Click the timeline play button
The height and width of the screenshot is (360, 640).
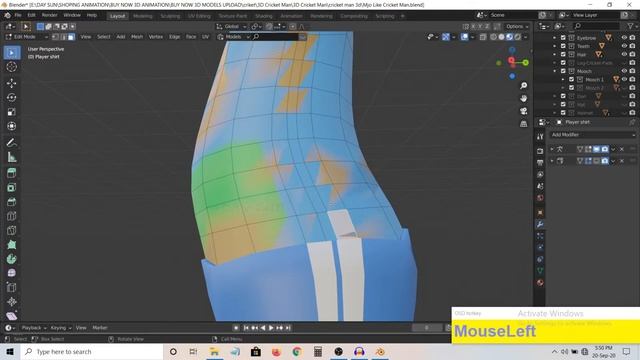(271, 328)
